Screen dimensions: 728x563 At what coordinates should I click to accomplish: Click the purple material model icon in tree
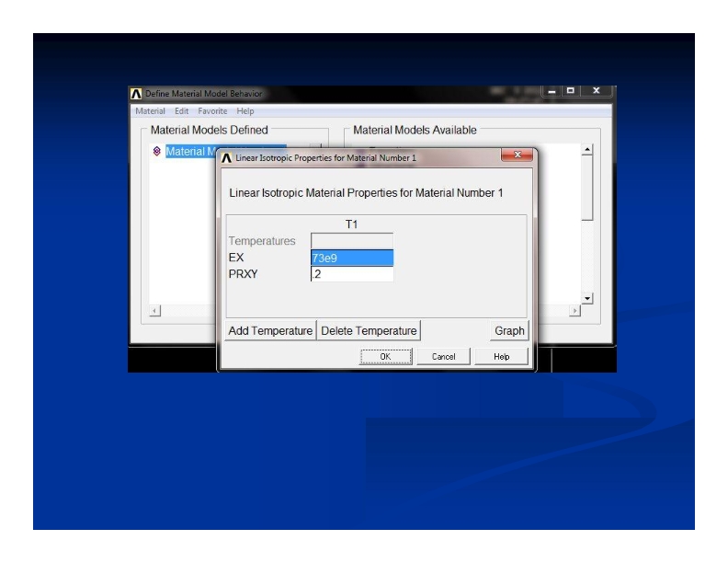[x=155, y=151]
